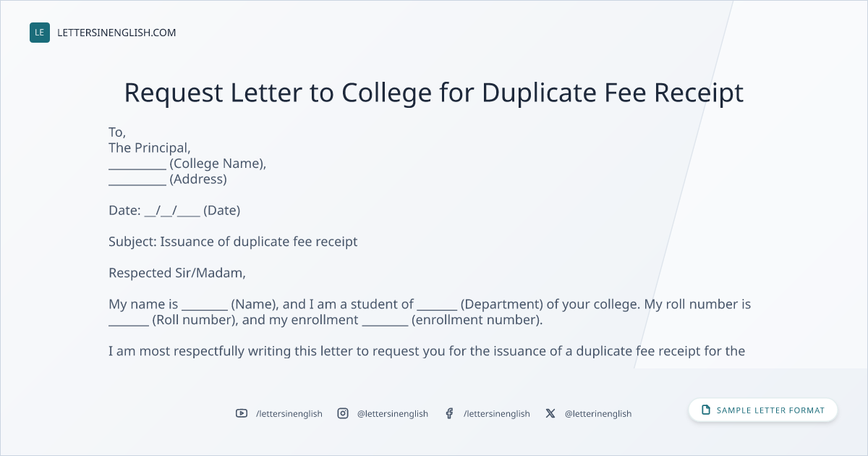Open the /lettersinenglish YouTube handle
868x456 pixels.
coord(289,413)
